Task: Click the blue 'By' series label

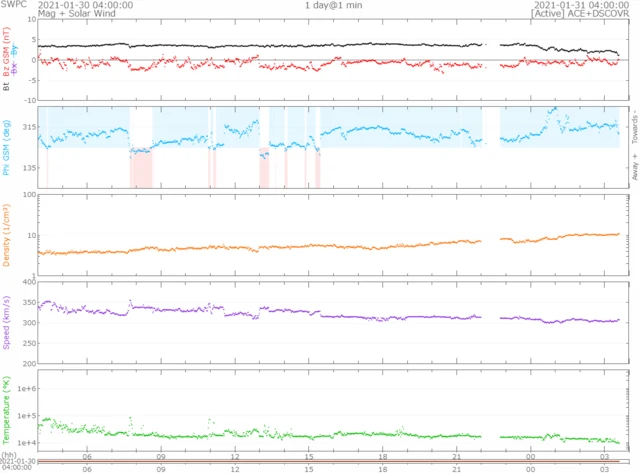Action: pyautogui.click(x=14, y=49)
